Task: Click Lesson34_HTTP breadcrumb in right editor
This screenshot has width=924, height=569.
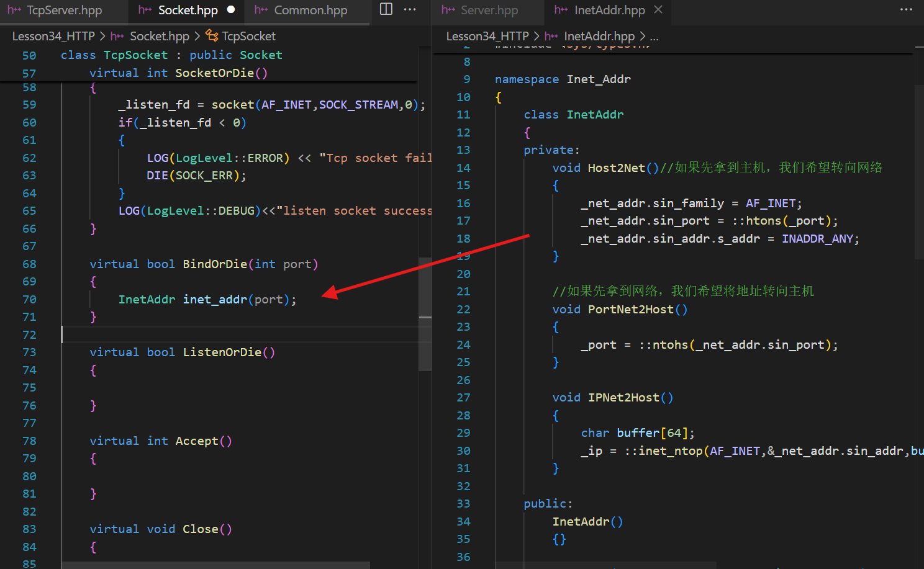Action: click(487, 36)
